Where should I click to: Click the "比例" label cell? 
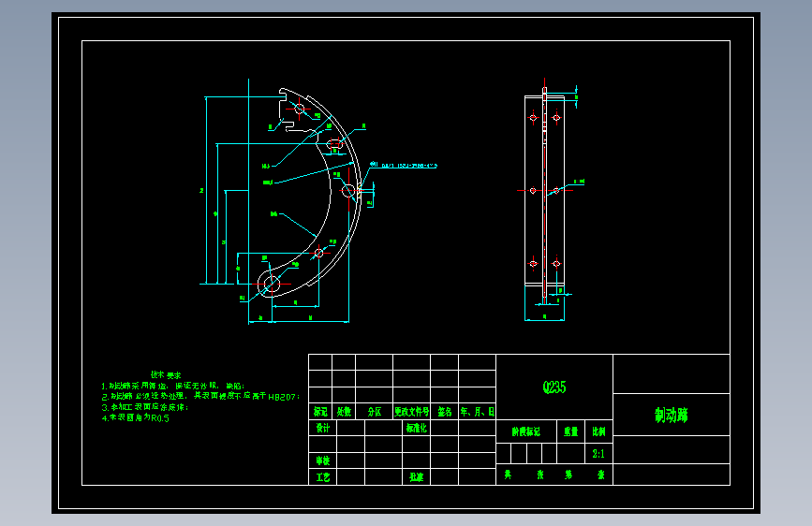click(x=598, y=431)
